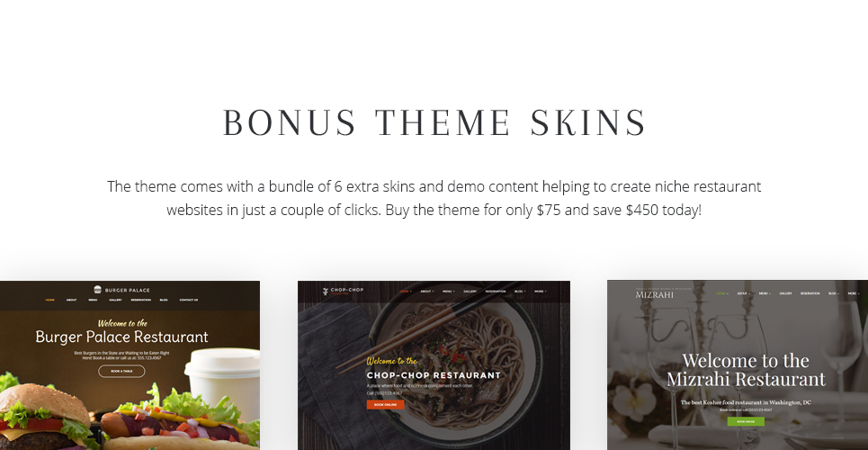Open the Burger Palace skin preview

[130, 365]
